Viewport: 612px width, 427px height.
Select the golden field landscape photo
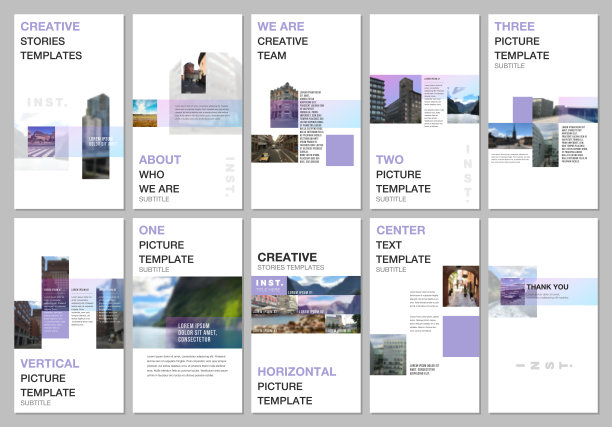click(145, 113)
